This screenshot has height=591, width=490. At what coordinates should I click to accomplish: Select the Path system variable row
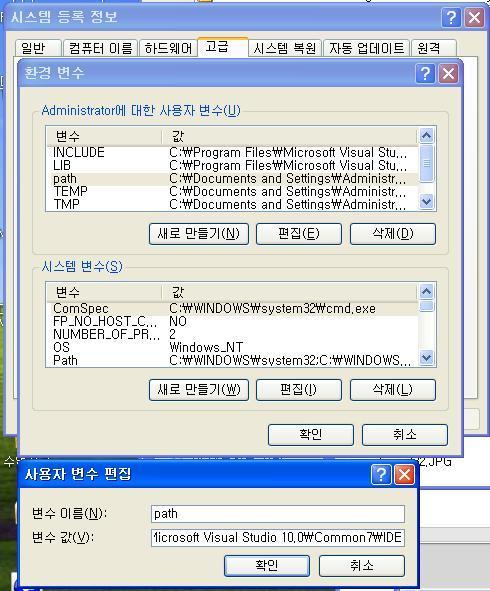click(x=232, y=360)
